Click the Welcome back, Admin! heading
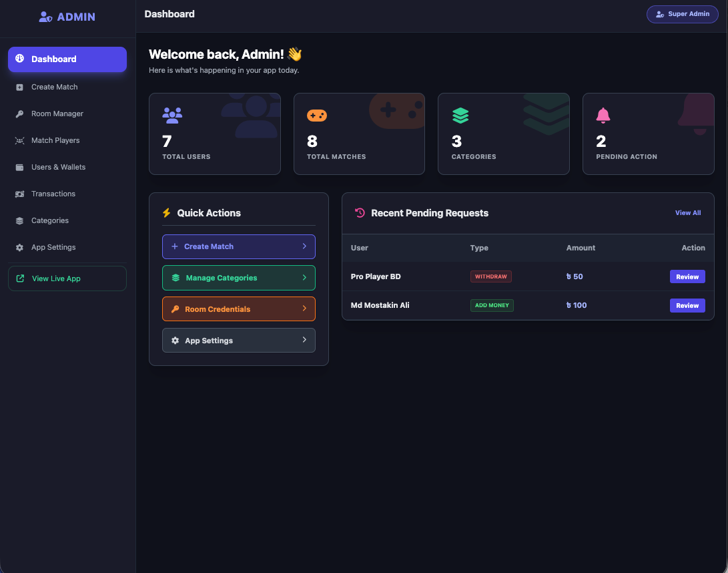728x573 pixels. tap(225, 54)
